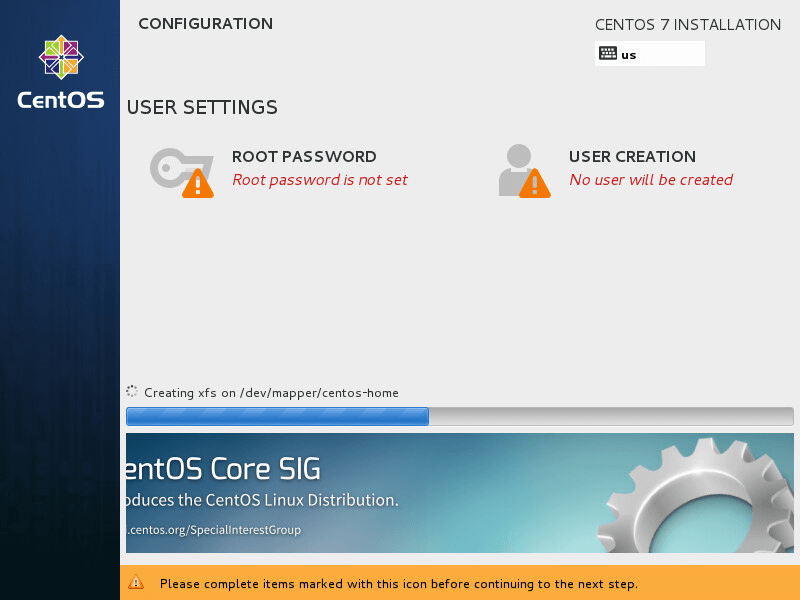The image size is (800, 600).
Task: Click 'No user will be created' text
Action: 651,180
